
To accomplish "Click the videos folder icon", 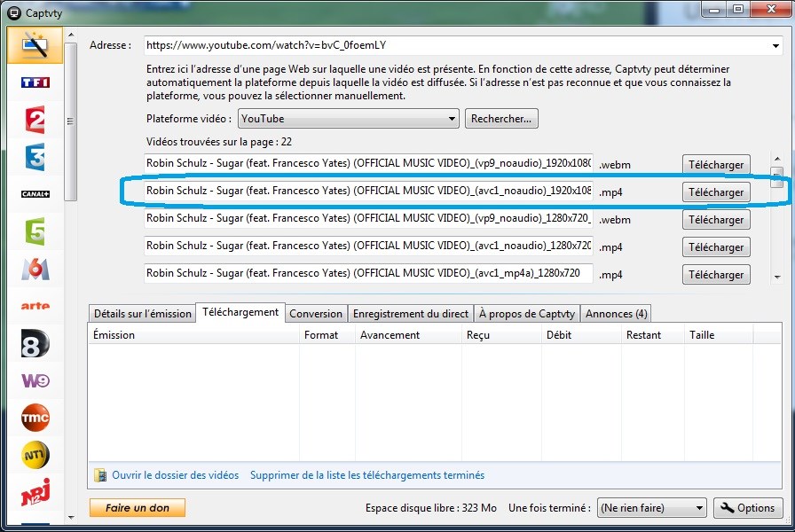I will coord(100,475).
